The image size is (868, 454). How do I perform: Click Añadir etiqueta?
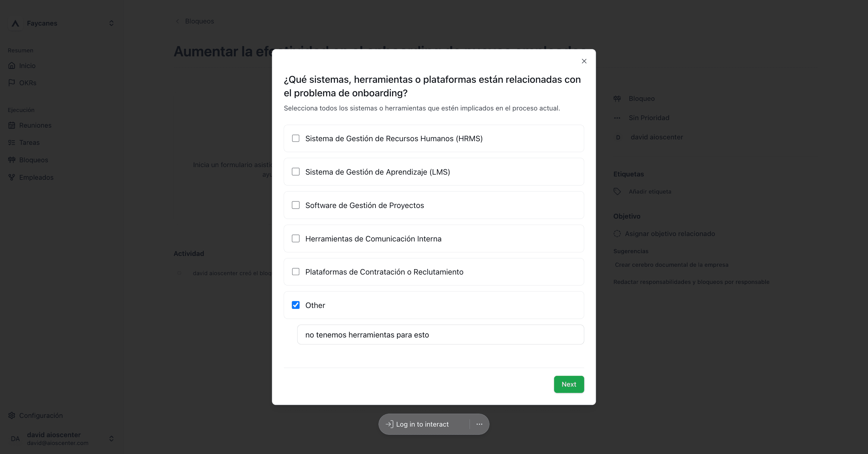[650, 191]
